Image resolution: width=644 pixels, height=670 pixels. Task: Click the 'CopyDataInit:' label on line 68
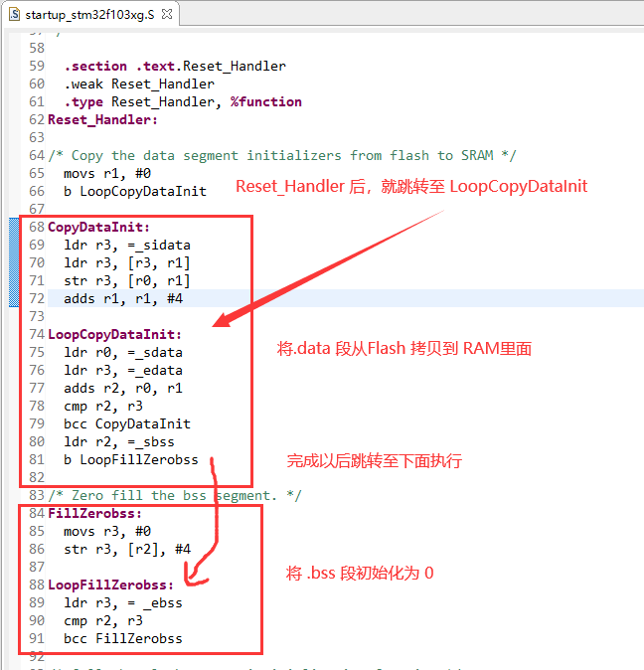98,227
